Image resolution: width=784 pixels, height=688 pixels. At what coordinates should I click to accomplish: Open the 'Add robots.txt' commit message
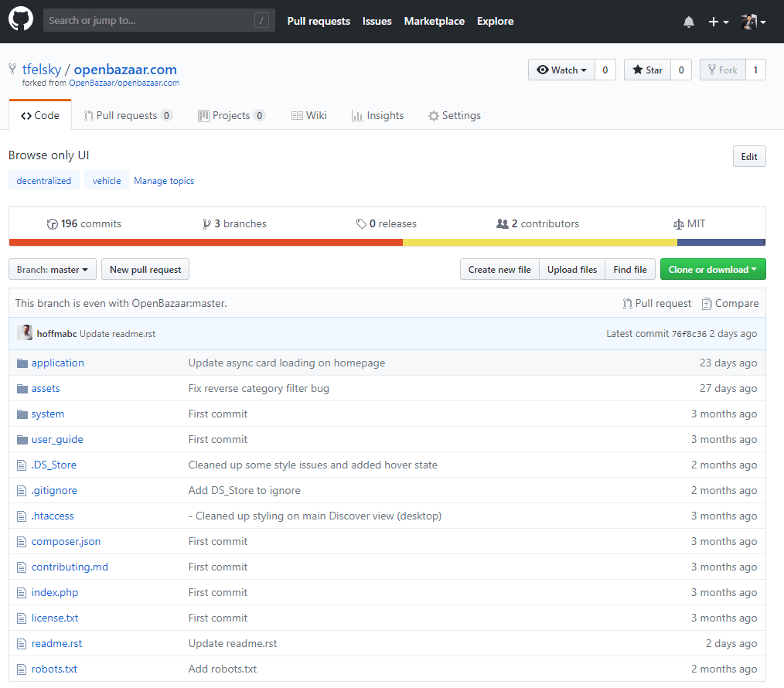coord(223,669)
